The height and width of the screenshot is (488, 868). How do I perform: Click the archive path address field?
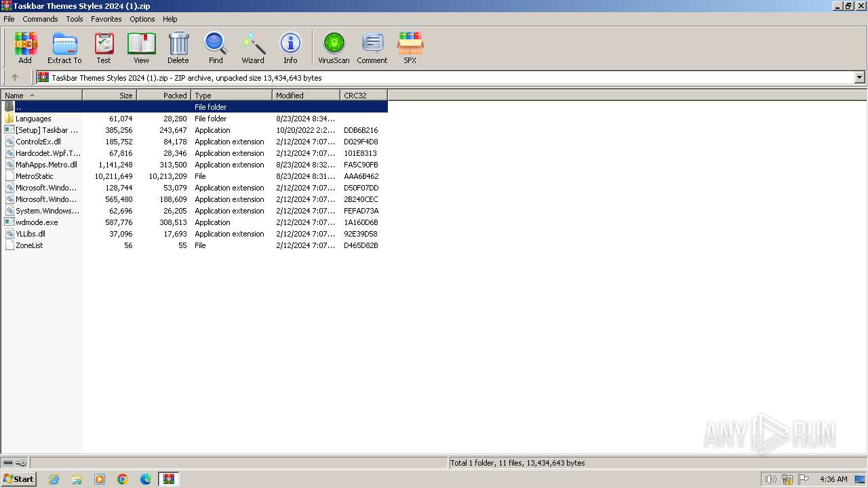pyautogui.click(x=446, y=77)
